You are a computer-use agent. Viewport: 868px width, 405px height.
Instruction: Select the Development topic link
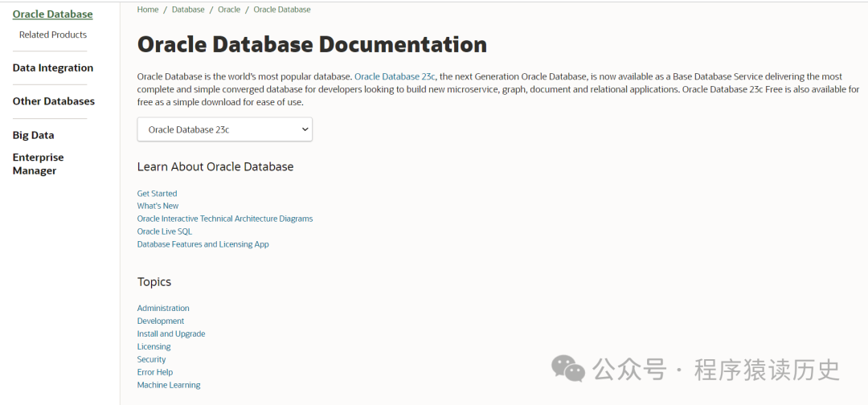160,321
